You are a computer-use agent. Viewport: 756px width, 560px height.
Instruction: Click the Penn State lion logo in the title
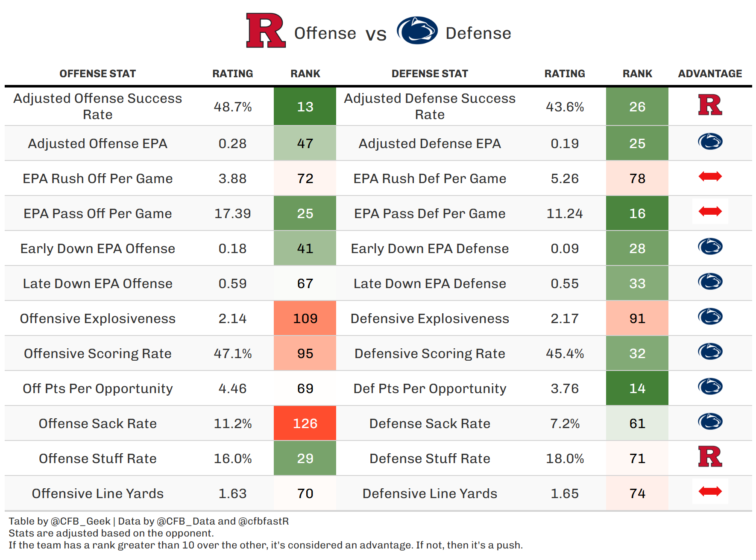[417, 31]
